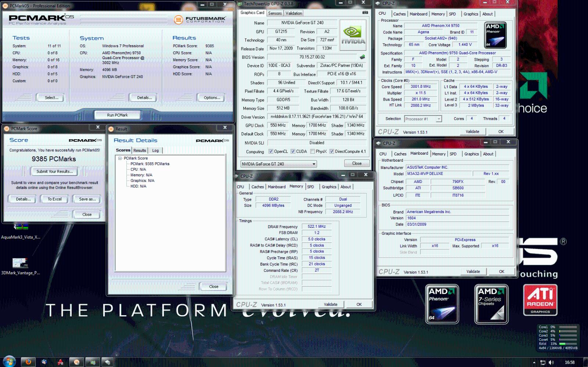Open the Graphics tab in the CPU-Z CPU window
The image size is (588, 367).
click(471, 14)
